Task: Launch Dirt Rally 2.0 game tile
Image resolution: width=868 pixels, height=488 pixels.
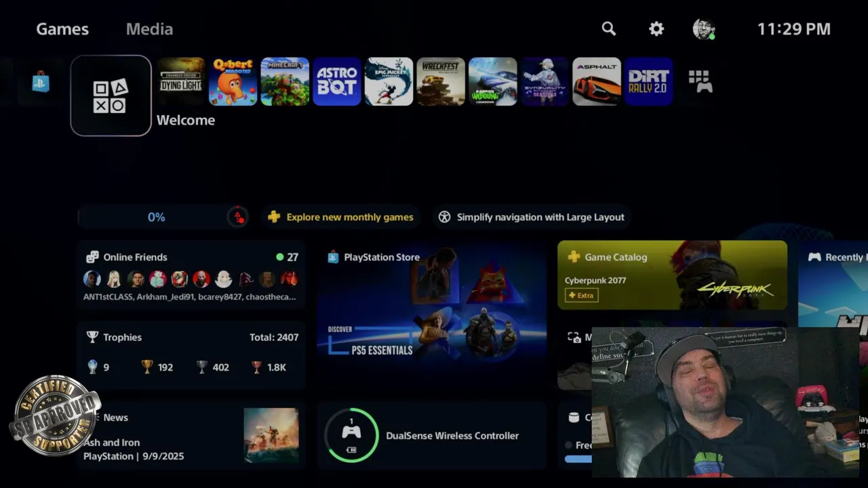Action: [649, 81]
